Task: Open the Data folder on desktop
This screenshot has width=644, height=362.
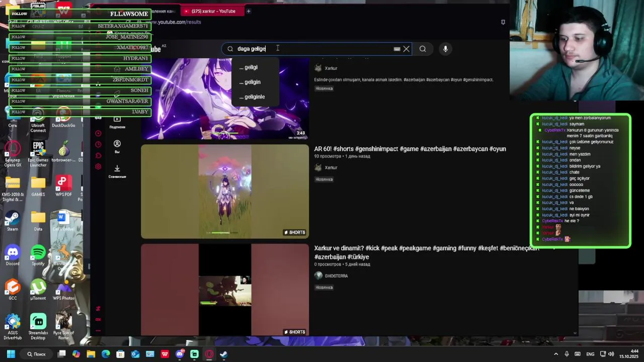Action: [38, 221]
